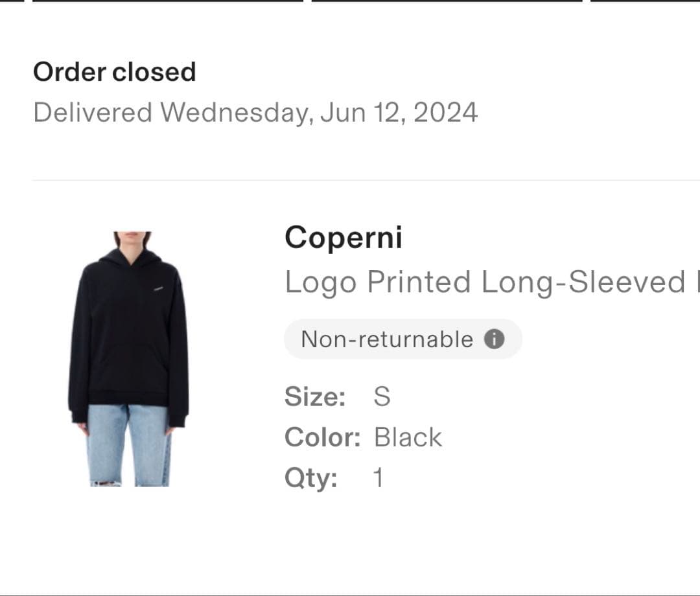Select the Size label
This screenshot has height=596, width=700.
(315, 396)
